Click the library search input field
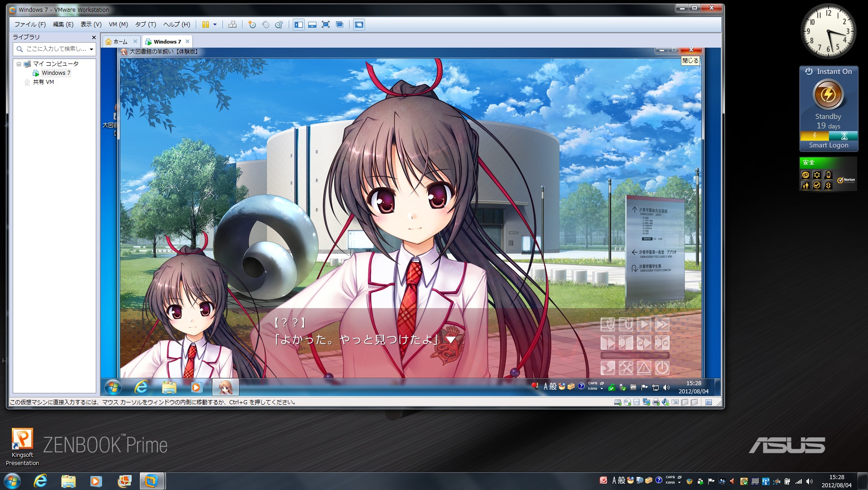 point(54,49)
